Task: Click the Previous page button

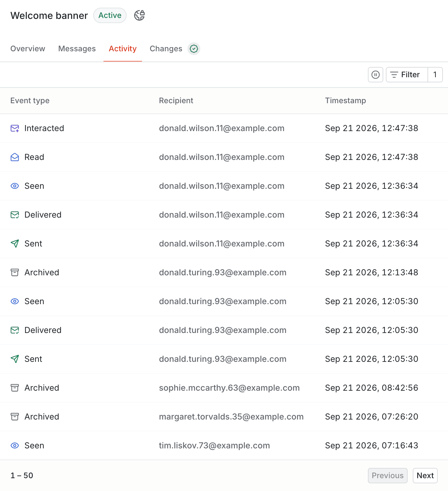Action: tap(388, 476)
